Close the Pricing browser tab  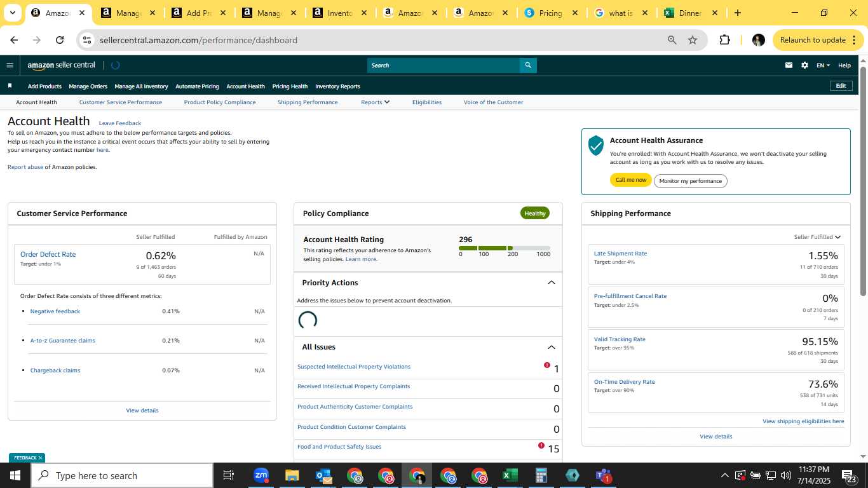[x=574, y=13]
